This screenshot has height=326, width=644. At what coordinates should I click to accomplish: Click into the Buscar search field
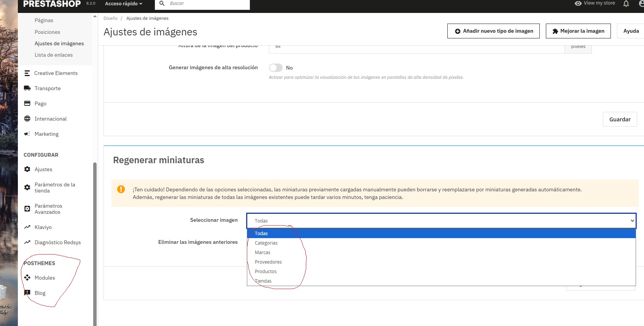click(x=207, y=3)
